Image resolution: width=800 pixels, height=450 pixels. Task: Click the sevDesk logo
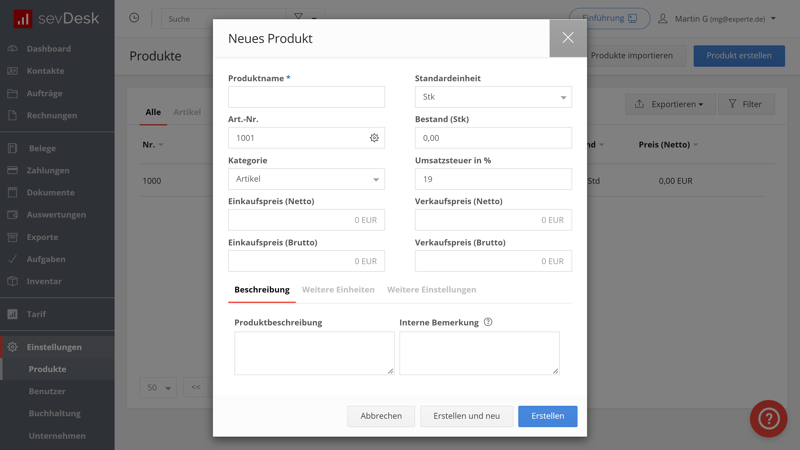(x=56, y=19)
